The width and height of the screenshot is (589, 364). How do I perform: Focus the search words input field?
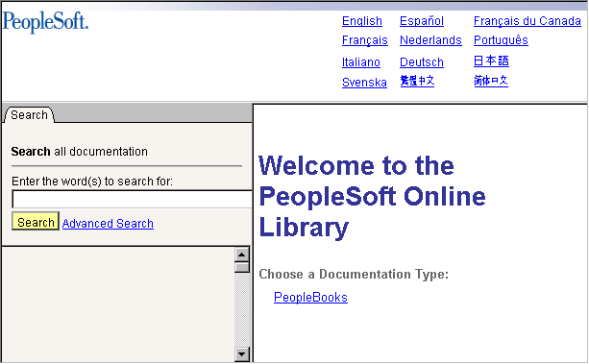(132, 199)
